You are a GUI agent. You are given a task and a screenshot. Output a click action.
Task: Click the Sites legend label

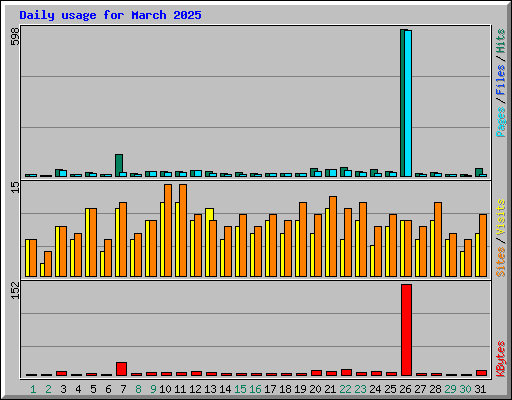click(501, 262)
